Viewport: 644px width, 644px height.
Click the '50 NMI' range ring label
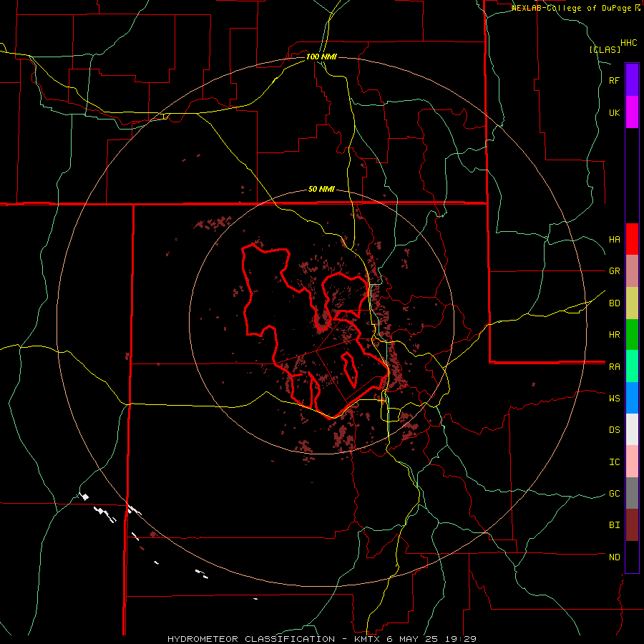coord(321,190)
